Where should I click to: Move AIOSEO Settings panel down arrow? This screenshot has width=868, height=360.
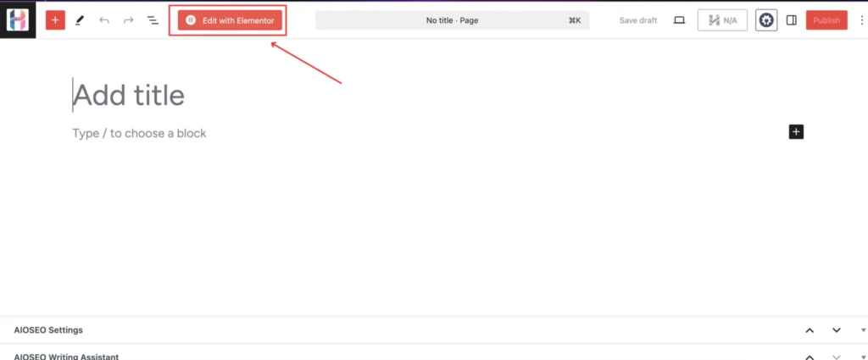[x=837, y=330]
